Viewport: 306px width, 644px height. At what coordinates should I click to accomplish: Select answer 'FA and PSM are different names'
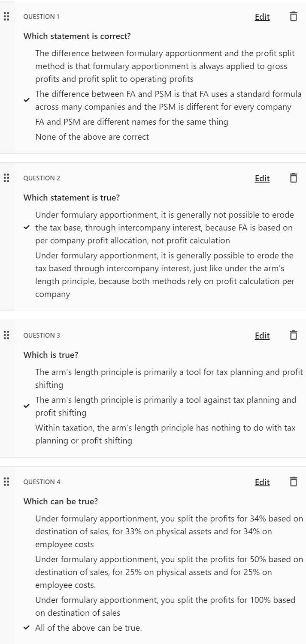[x=131, y=122]
